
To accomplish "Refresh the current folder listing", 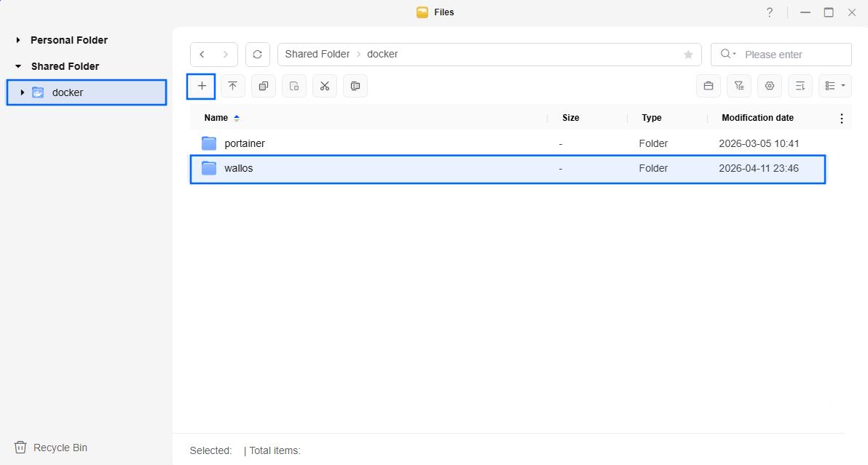I will (257, 55).
